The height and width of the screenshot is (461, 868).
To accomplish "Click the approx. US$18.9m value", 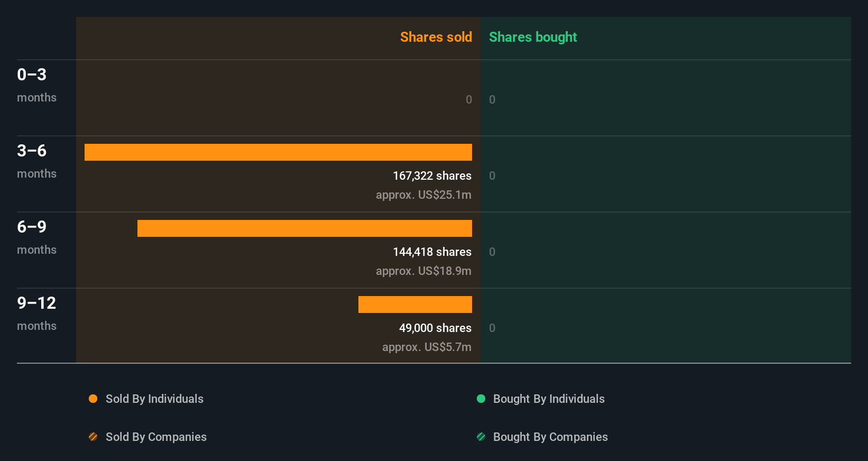I will coord(423,271).
